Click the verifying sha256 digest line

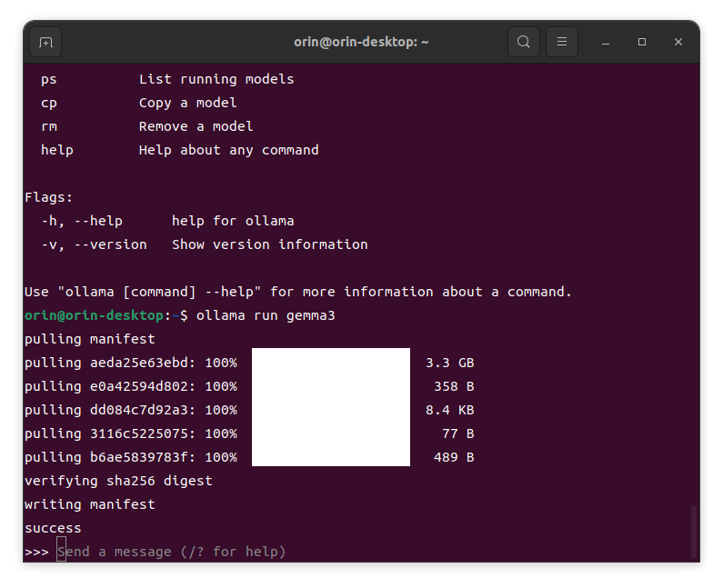click(x=118, y=481)
